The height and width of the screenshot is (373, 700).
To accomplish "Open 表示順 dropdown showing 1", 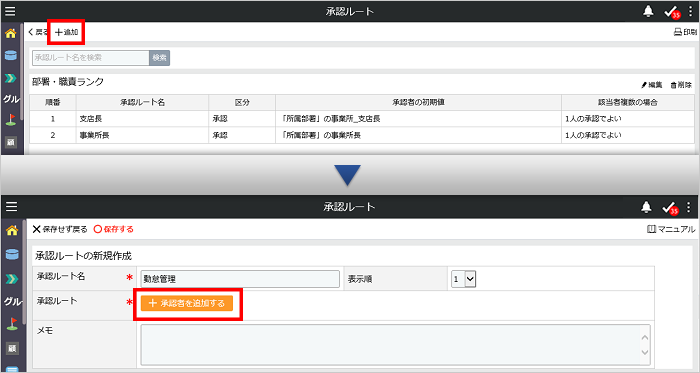I will point(463,279).
